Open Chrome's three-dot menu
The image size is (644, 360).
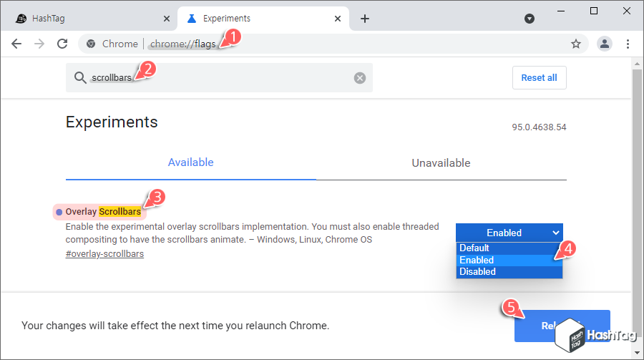(628, 44)
